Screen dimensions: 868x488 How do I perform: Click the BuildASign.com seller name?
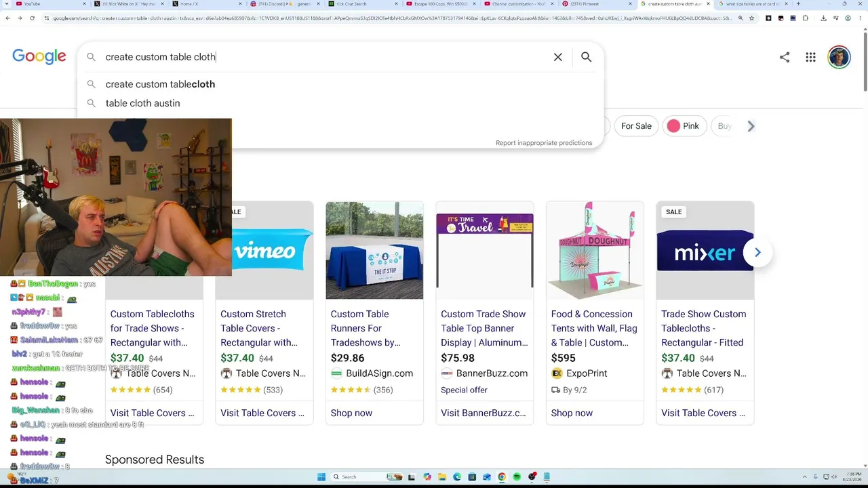pos(379,373)
